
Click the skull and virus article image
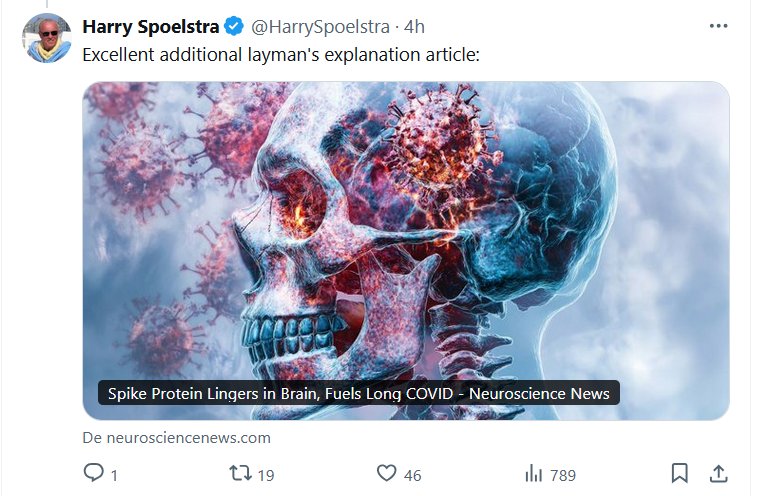tap(406, 230)
